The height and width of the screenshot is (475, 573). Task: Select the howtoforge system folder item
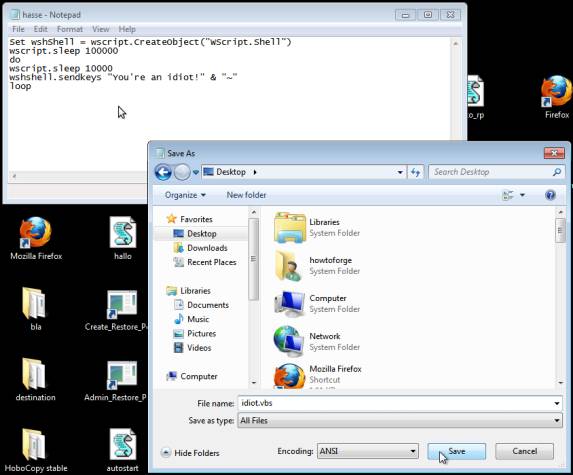pyautogui.click(x=317, y=266)
